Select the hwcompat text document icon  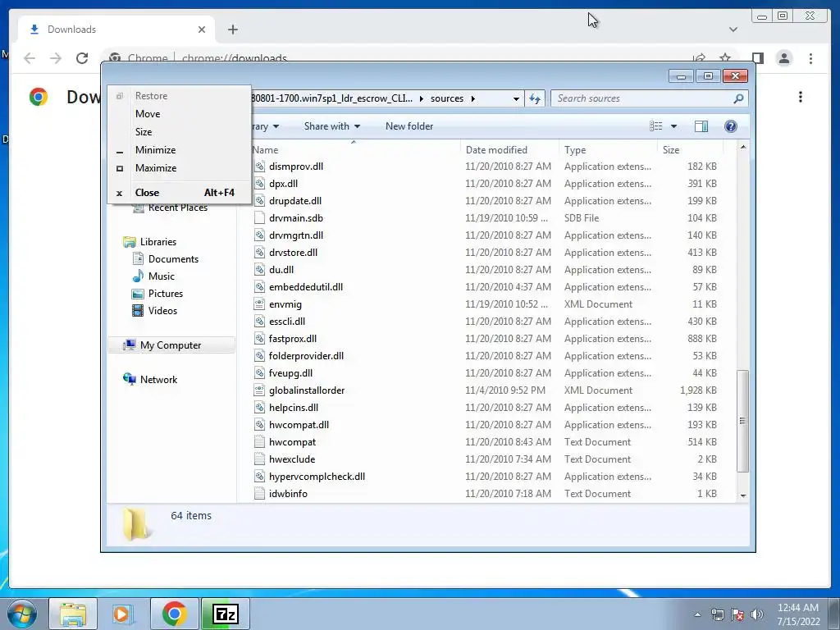(259, 442)
